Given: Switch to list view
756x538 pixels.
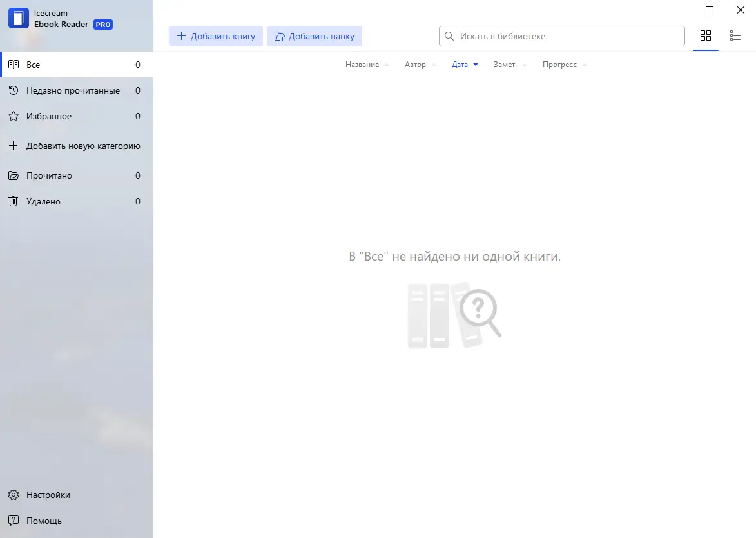Looking at the screenshot, I should click(735, 35).
